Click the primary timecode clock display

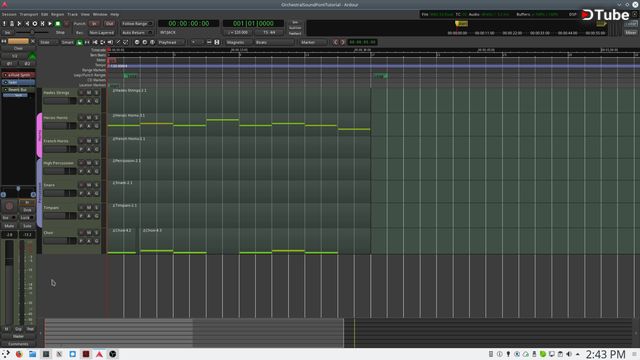189,24
